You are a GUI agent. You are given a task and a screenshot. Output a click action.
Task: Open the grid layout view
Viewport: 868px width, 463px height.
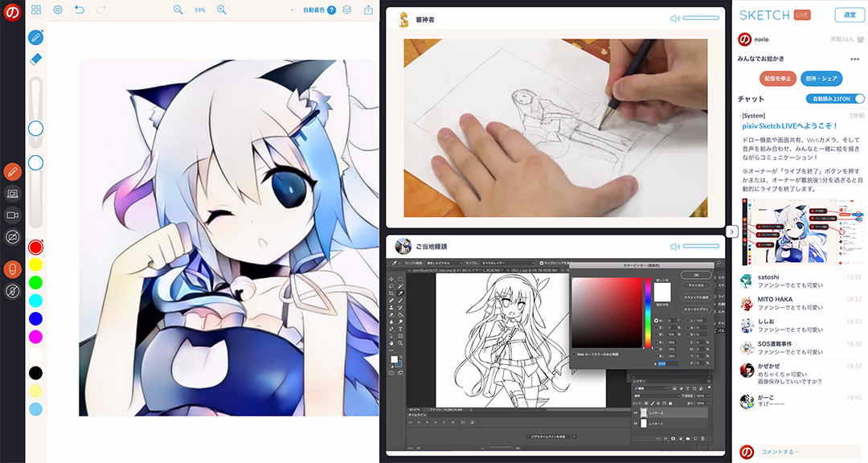click(35, 10)
